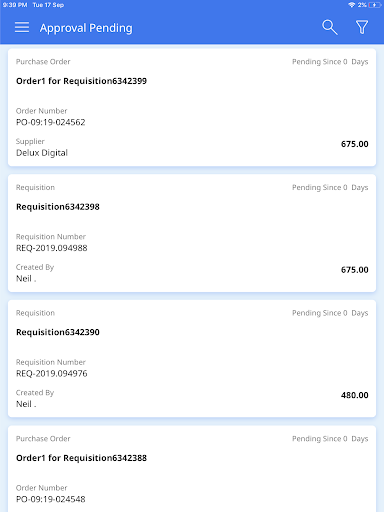This screenshot has width=384, height=512.
Task: Open the Requisition6342398 title
Action: 58,207
